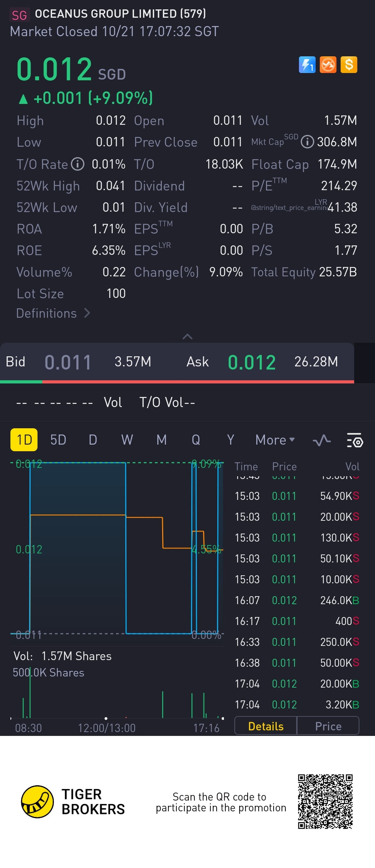Screen dimensions: 375x868
Task: Tap the Vol column header in trade list
Action: [x=352, y=467]
